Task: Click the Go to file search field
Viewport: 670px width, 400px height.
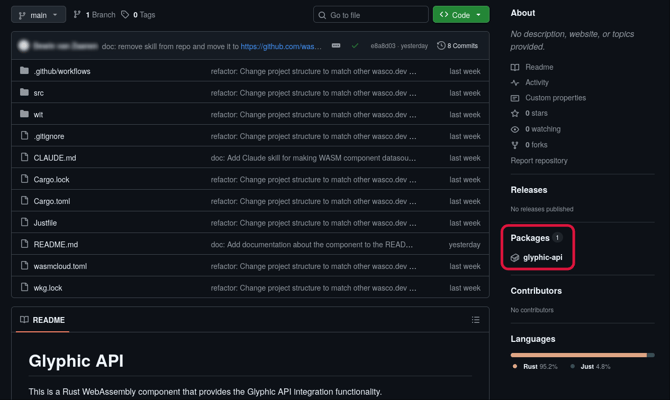Action: pyautogui.click(x=371, y=15)
